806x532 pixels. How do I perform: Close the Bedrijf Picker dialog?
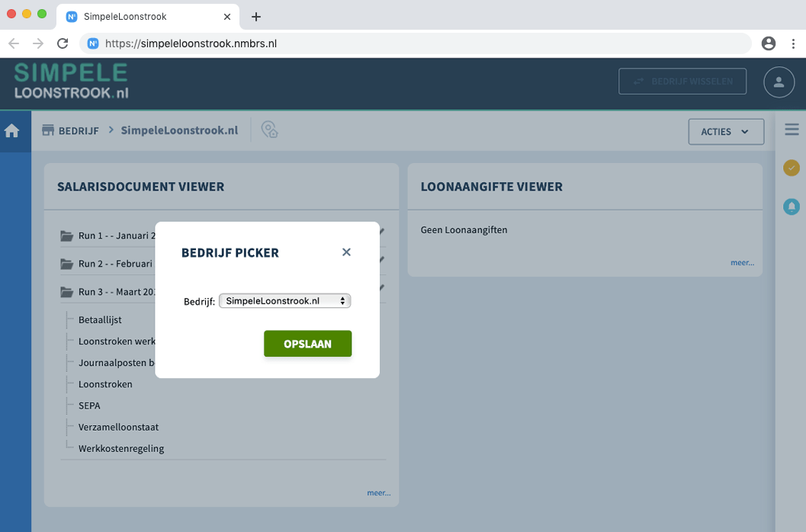click(346, 252)
